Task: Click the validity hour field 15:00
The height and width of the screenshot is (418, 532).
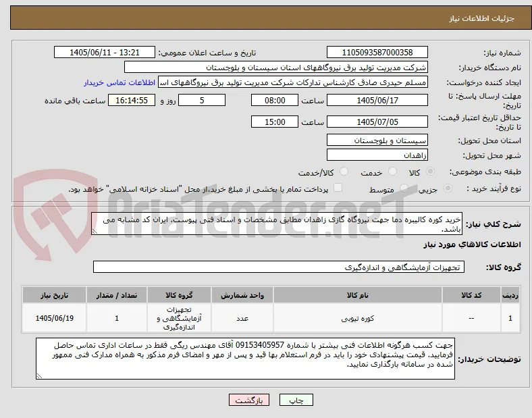Action: (275, 122)
